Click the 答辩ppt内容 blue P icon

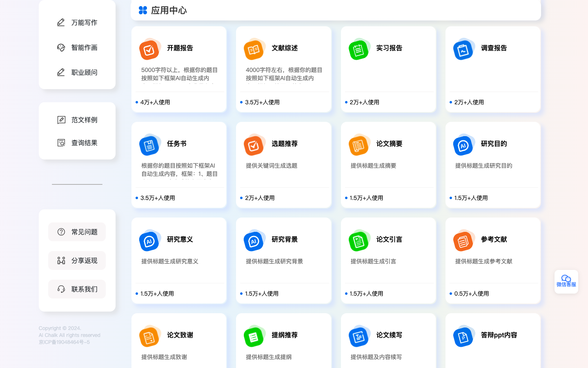point(464,337)
